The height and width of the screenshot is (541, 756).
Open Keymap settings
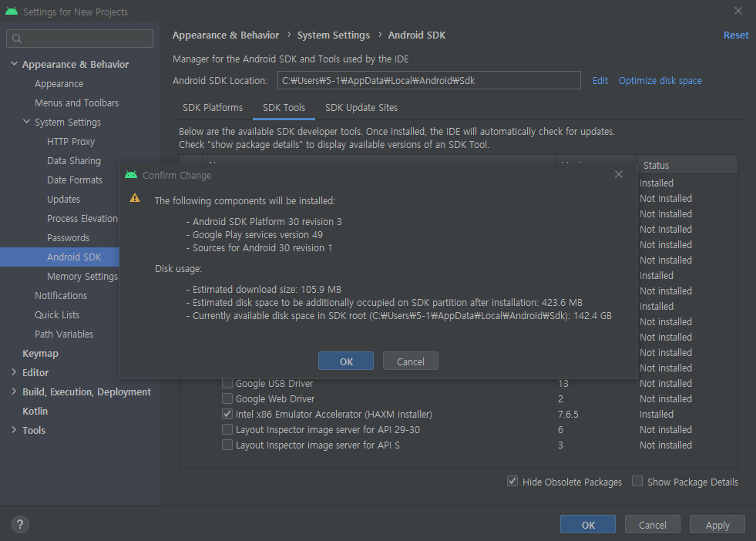coord(40,354)
